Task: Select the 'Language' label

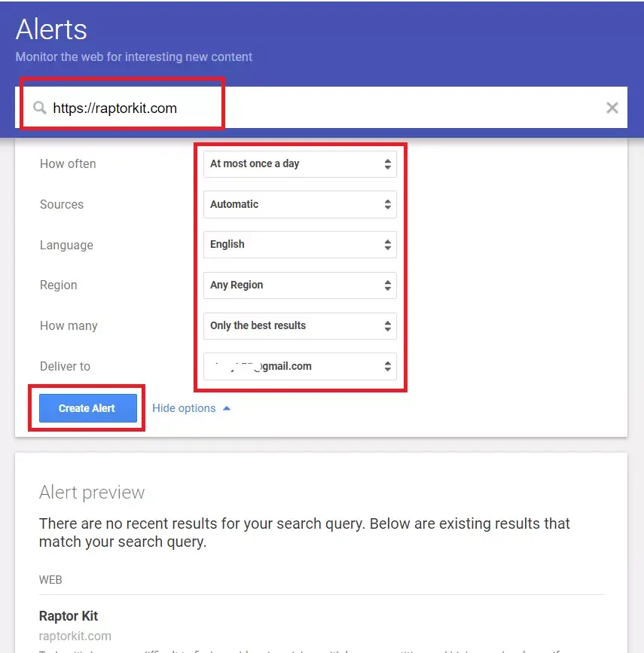Action: (x=66, y=245)
